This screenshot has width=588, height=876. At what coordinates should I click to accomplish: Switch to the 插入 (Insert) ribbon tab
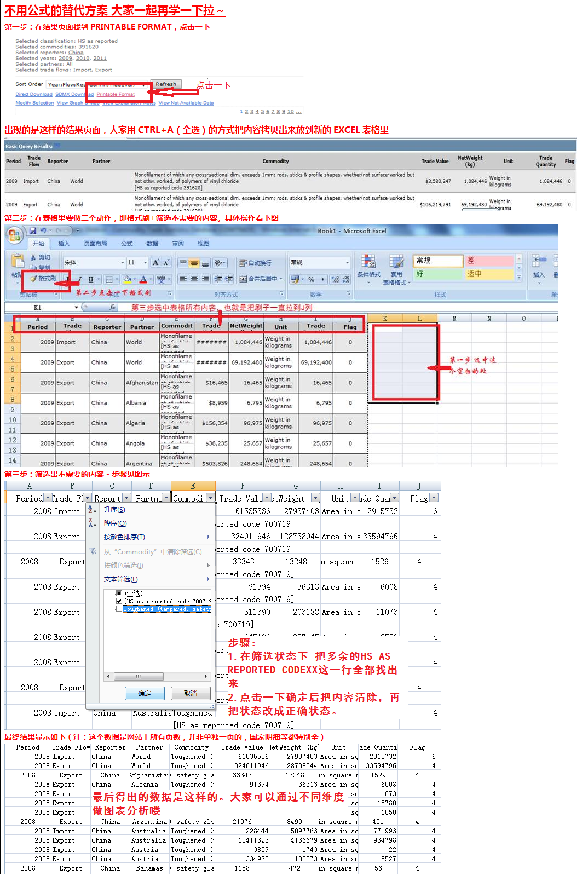[64, 244]
